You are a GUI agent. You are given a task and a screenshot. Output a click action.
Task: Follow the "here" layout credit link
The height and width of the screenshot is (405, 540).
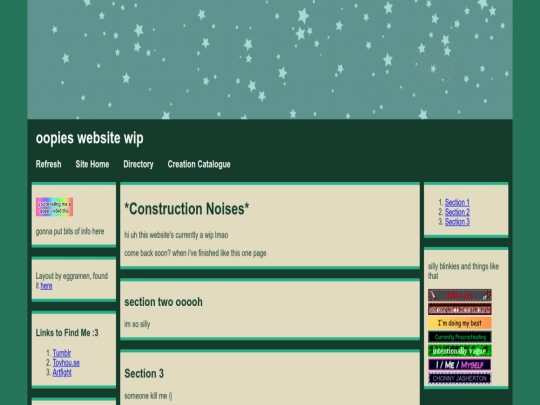click(46, 286)
